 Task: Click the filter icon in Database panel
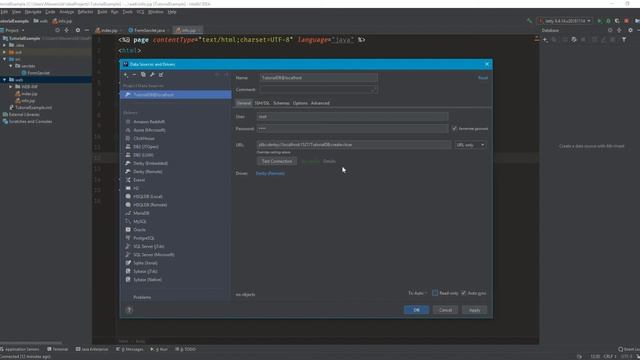pyautogui.click(x=624, y=40)
